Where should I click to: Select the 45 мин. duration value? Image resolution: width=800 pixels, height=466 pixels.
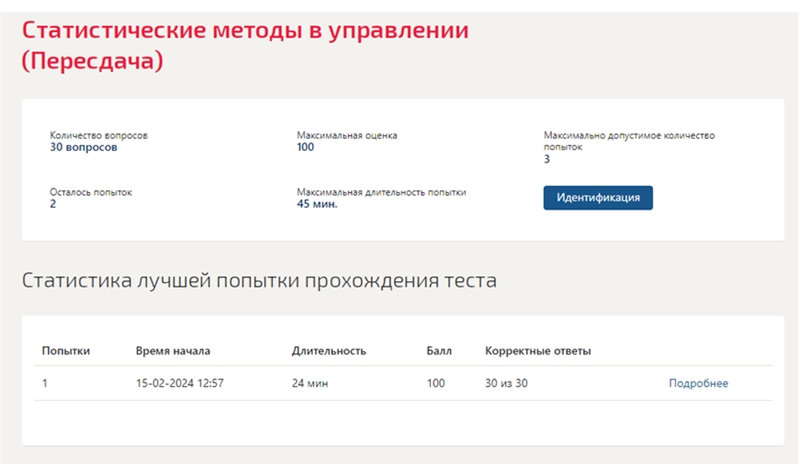tap(317, 204)
